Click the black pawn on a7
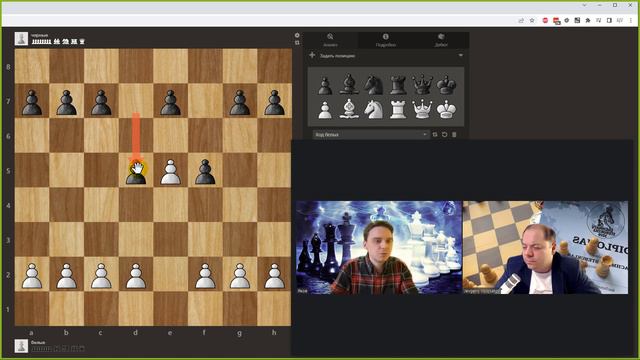Image resolution: width=640 pixels, height=360 pixels. pyautogui.click(x=32, y=102)
